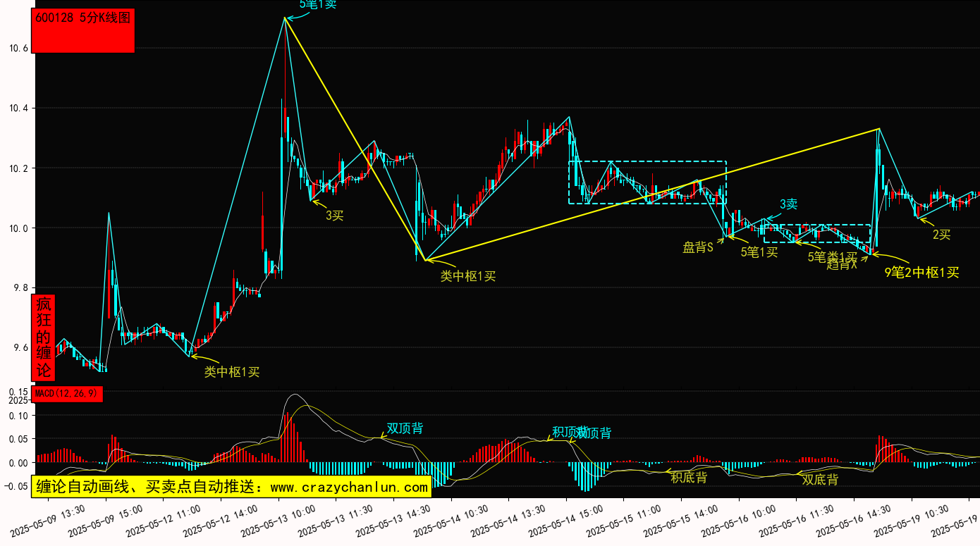This screenshot has width=980, height=546.
Task: Click the 0.10 MACD axis label
Action: [18, 416]
